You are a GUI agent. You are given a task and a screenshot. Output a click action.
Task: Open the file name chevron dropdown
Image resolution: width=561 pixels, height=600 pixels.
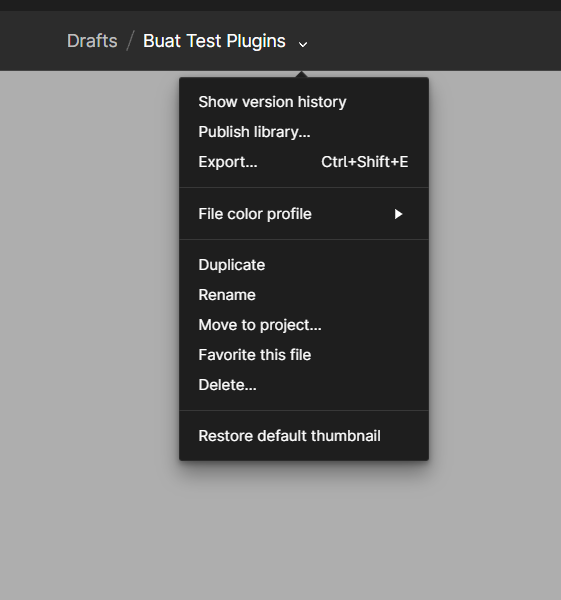click(303, 44)
